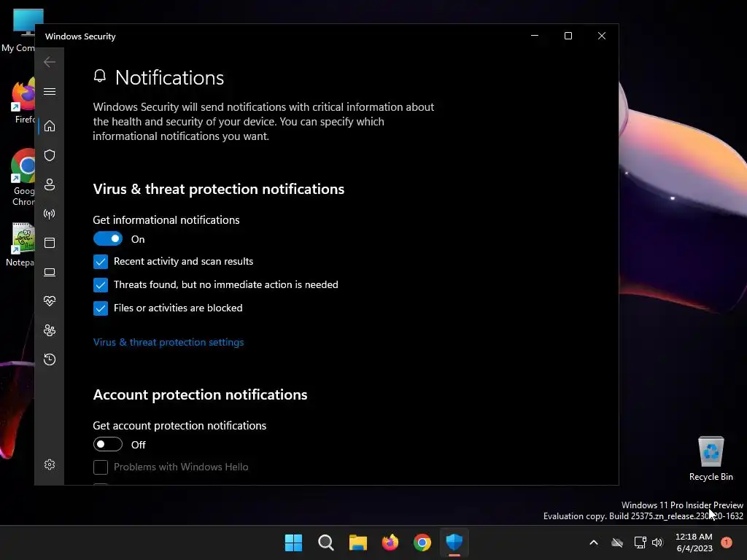This screenshot has width=747, height=560.
Task: Launch Google Chrome from the taskbar
Action: tap(422, 542)
